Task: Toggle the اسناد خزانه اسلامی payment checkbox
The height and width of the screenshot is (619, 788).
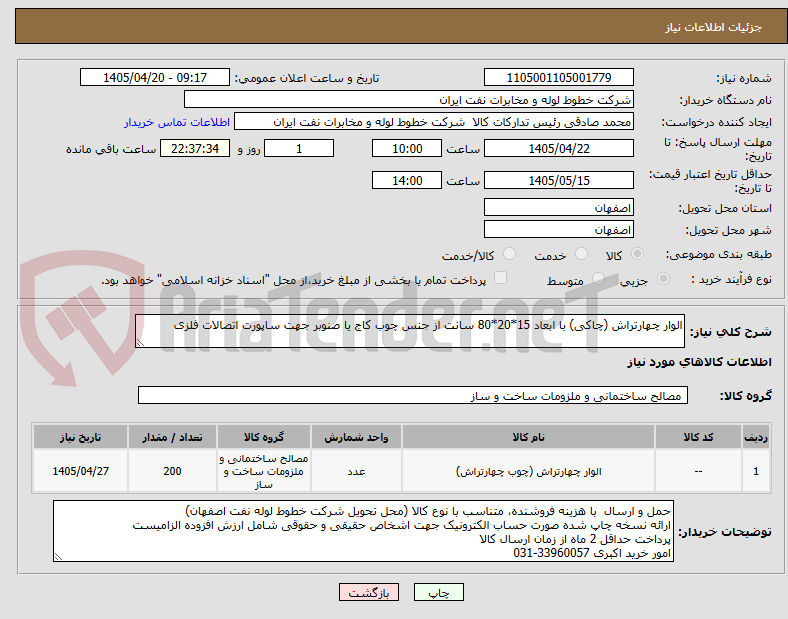Action: 500,278
